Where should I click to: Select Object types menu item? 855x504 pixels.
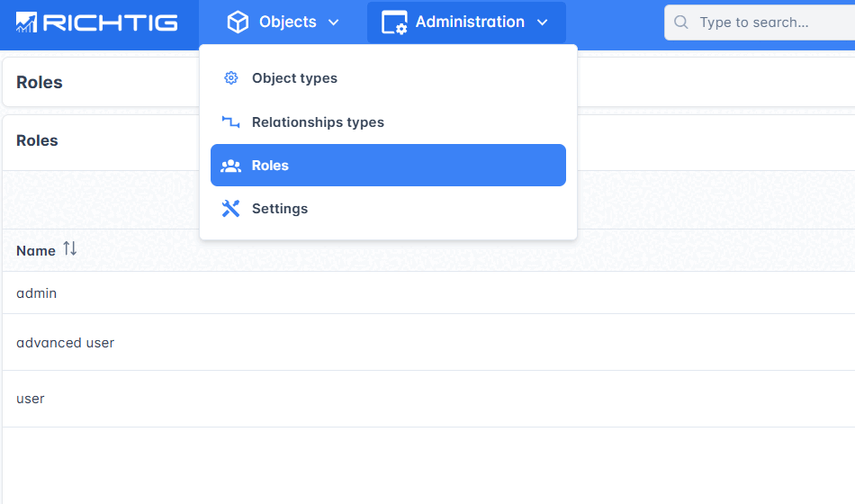pos(294,78)
